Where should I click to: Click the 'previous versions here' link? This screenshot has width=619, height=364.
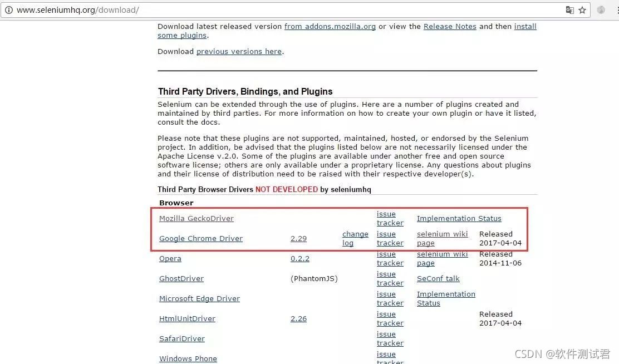239,51
